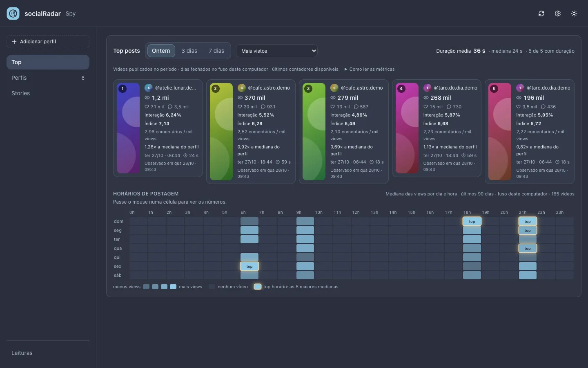Click @taro.do.dia.demo avatar on 196 mil post

pyautogui.click(x=520, y=88)
